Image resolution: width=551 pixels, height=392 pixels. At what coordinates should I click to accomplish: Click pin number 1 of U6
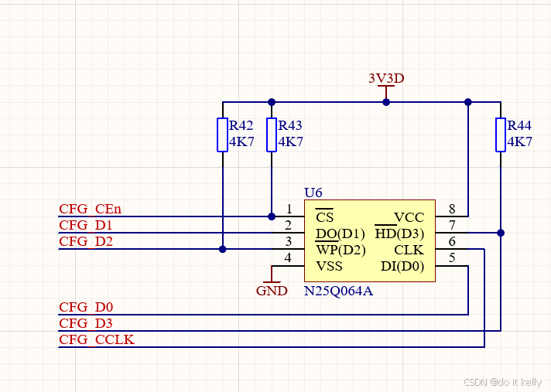(x=289, y=210)
